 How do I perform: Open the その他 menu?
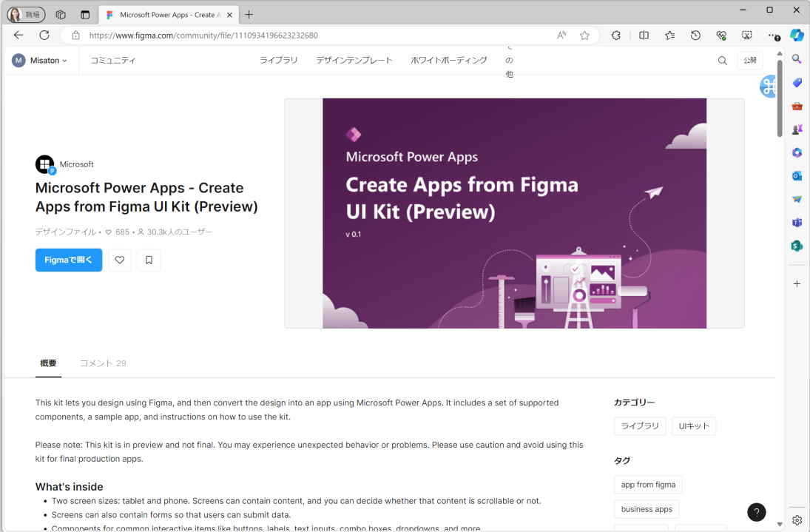click(x=510, y=61)
